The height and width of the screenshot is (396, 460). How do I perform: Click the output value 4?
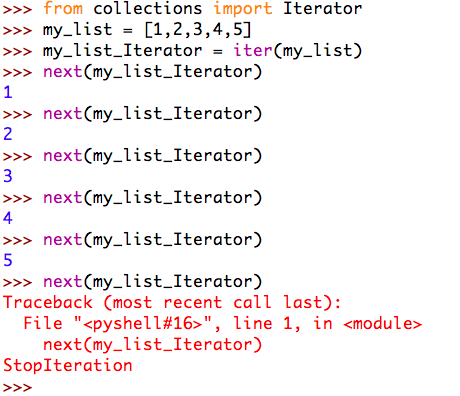point(8,218)
